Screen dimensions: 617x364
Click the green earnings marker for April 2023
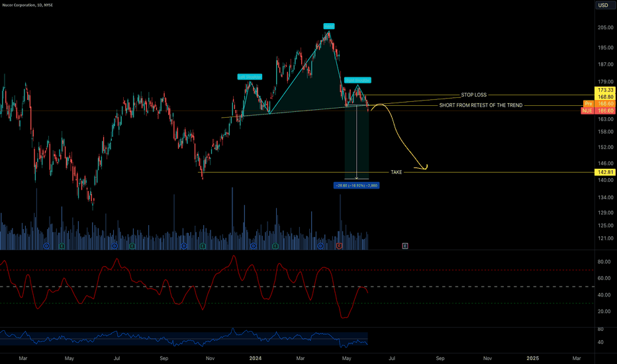click(62, 246)
